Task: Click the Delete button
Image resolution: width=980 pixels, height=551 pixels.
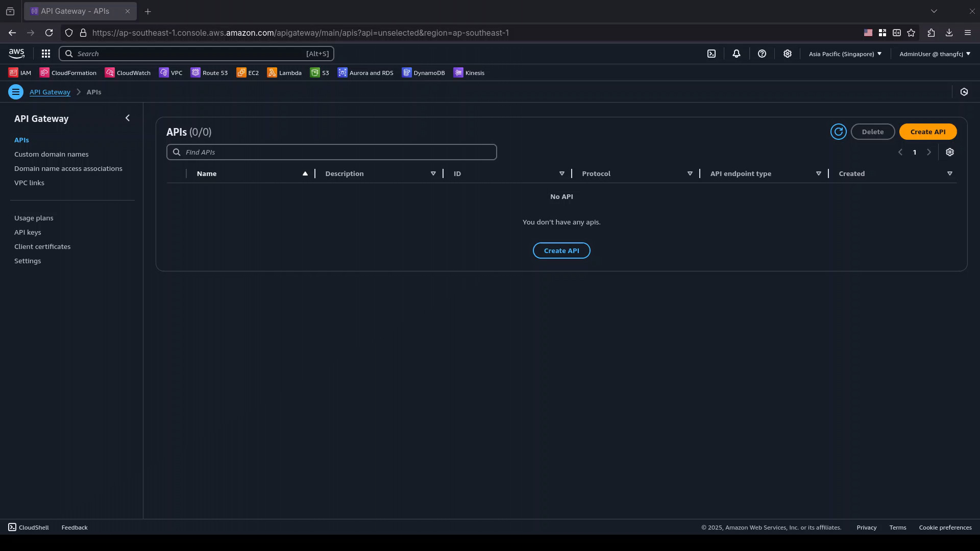Action: [873, 132]
